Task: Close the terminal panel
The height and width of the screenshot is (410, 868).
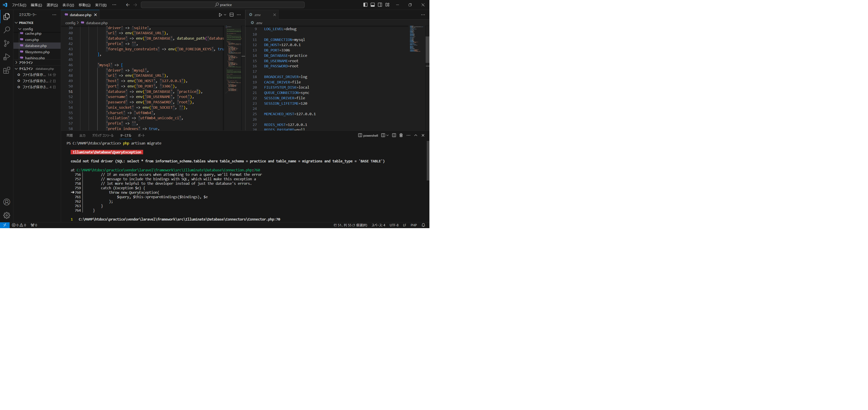Action: click(423, 135)
